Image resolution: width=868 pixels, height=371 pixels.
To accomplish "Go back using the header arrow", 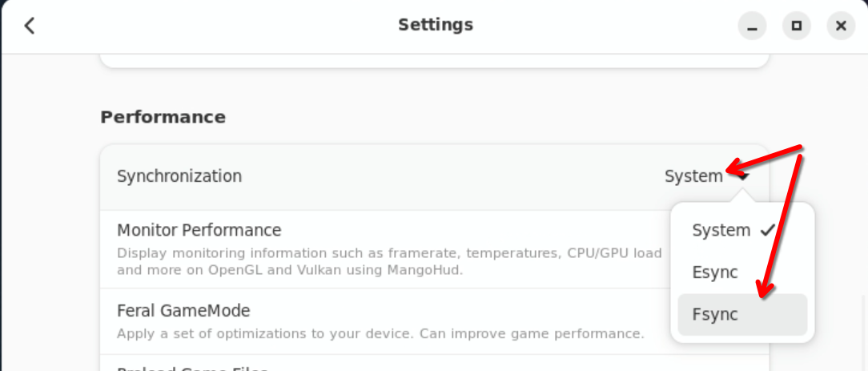I will (30, 26).
